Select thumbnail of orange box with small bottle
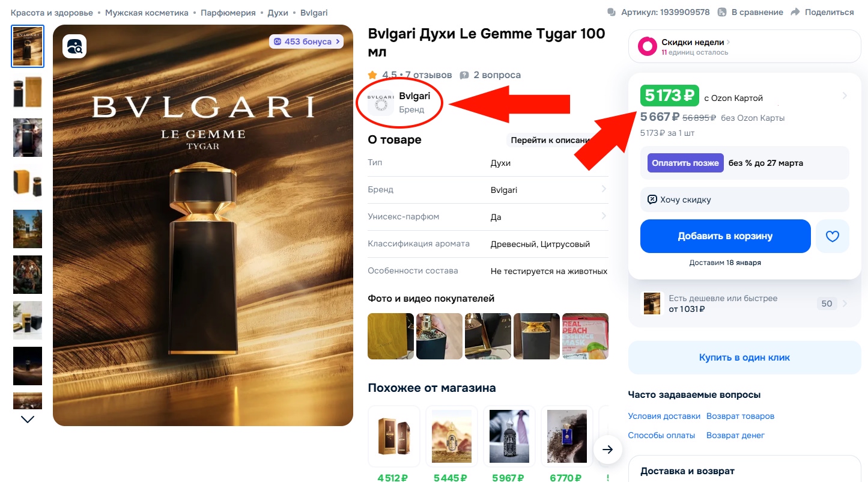The width and height of the screenshot is (868, 482). point(28,183)
